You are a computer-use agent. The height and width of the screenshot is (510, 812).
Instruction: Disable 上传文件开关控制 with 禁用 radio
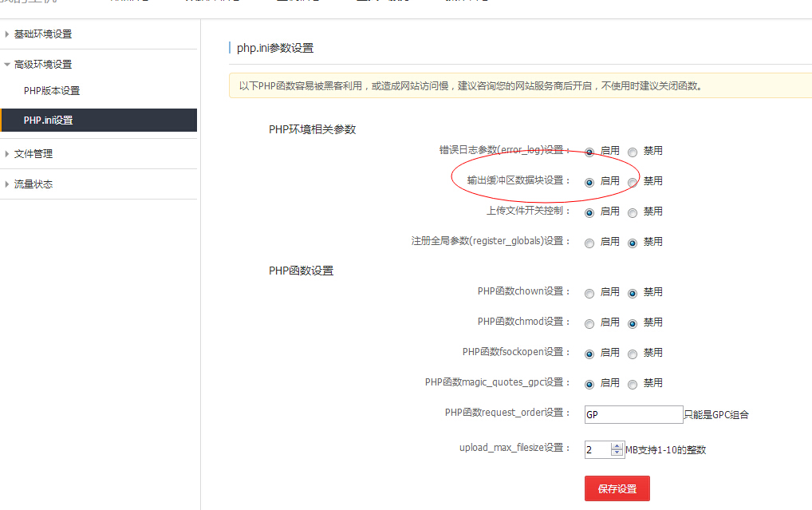point(633,212)
